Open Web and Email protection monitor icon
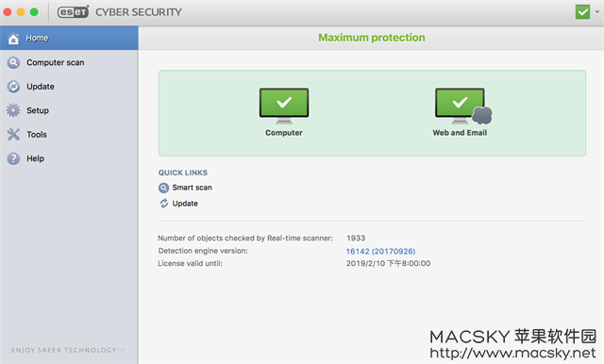This screenshot has height=364, width=604. (x=463, y=106)
